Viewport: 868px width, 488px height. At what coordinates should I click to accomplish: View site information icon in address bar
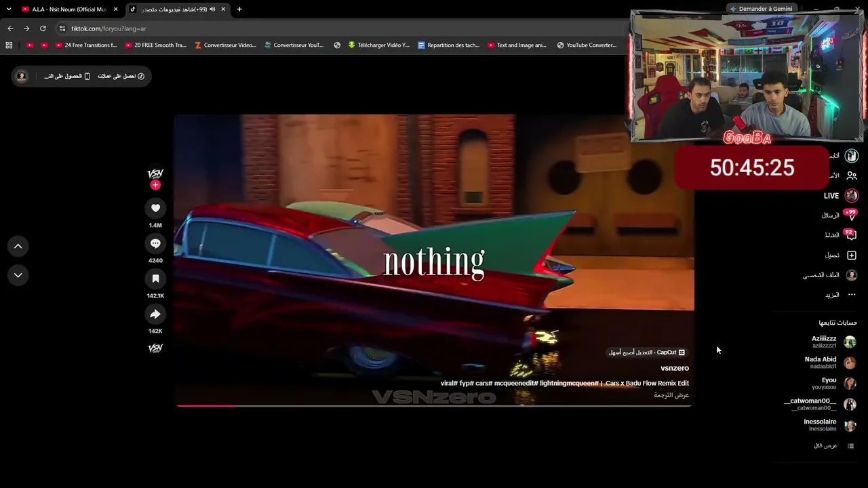[x=62, y=28]
